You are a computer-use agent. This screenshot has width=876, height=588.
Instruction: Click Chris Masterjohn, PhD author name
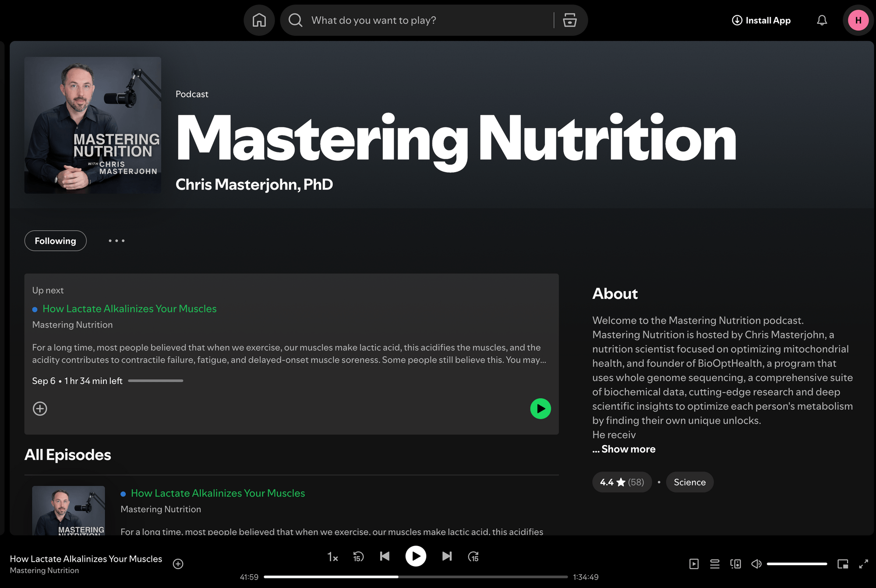[254, 185]
